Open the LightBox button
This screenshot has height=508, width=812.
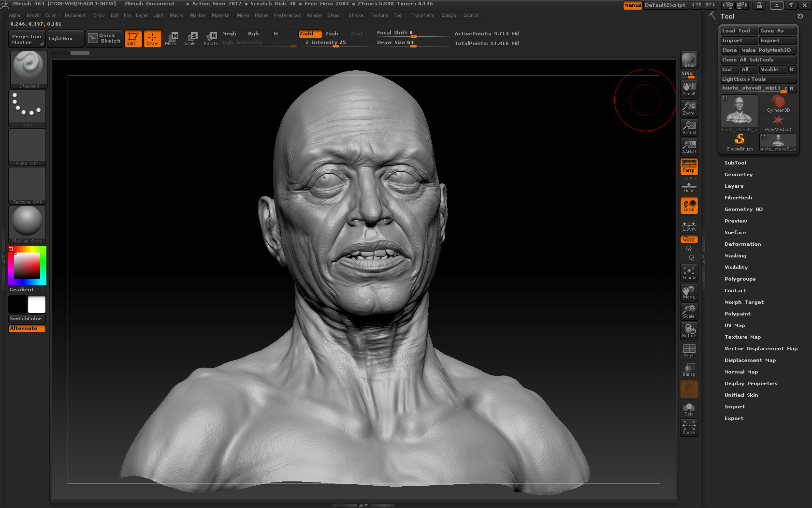[66, 38]
